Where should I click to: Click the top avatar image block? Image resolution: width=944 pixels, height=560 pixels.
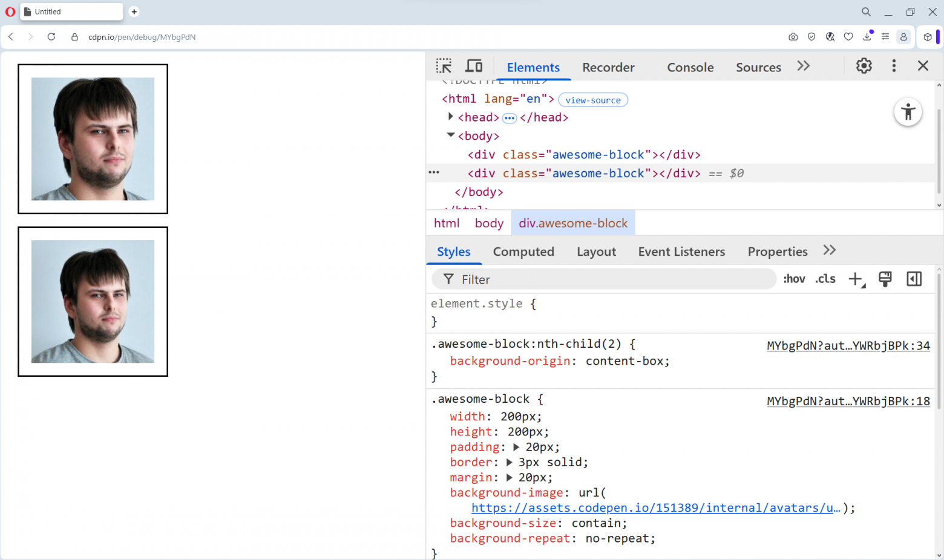point(93,139)
